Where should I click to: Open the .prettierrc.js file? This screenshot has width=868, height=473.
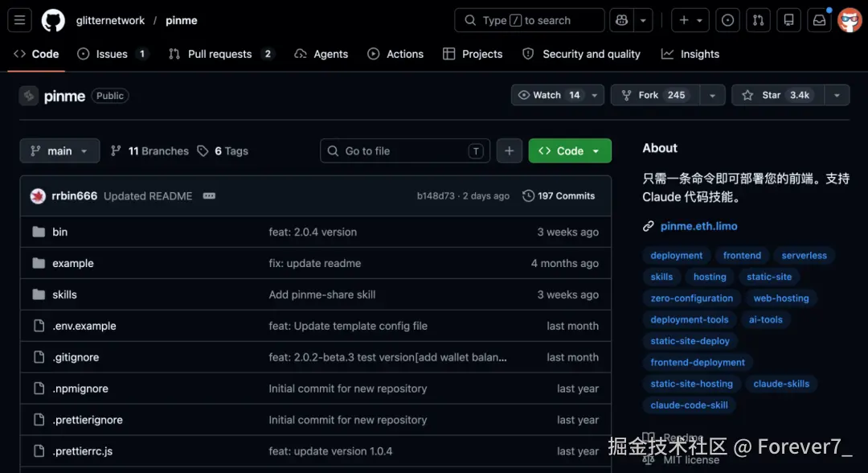pyautogui.click(x=83, y=450)
